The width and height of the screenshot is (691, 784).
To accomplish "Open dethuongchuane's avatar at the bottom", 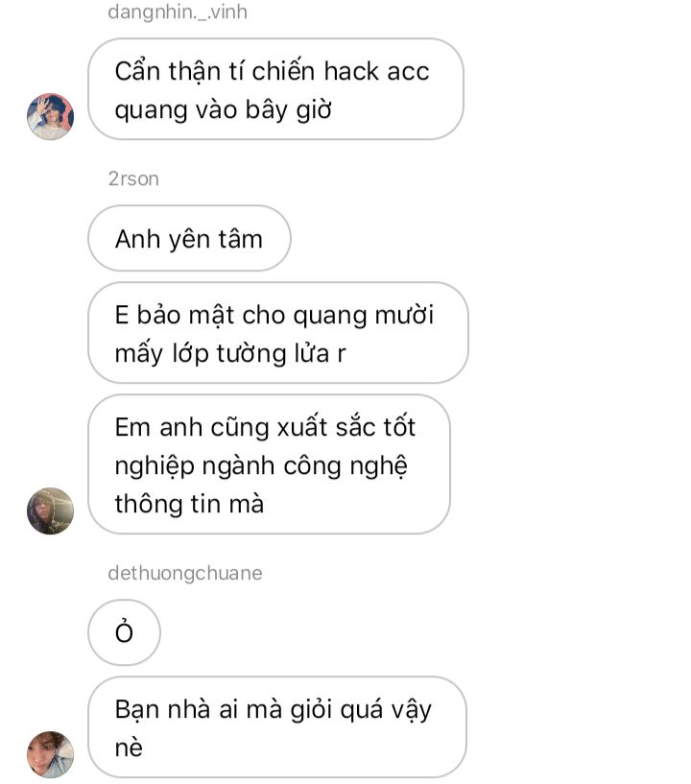I will (50, 754).
